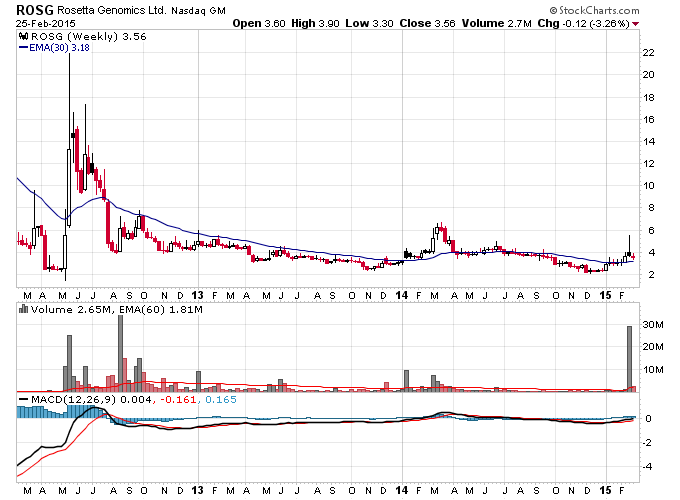This screenshot has height=500, width=680.
Task: Click the Low 3.30 value
Action: tap(369, 23)
